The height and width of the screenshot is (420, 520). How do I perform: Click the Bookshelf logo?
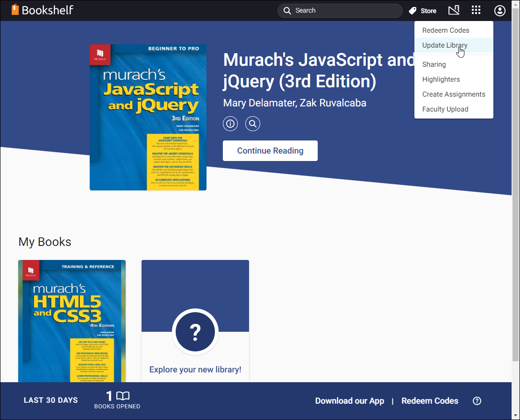pos(42,9)
